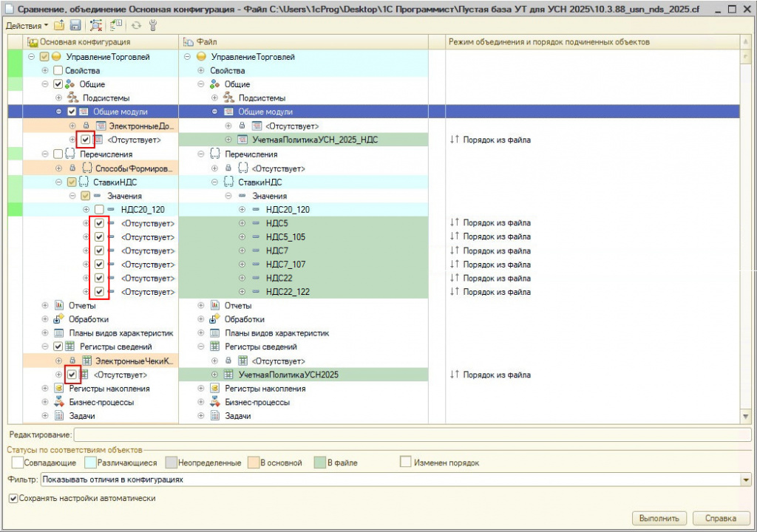Click the УчетнаяПолитикаУСН2025 register icon

point(228,375)
